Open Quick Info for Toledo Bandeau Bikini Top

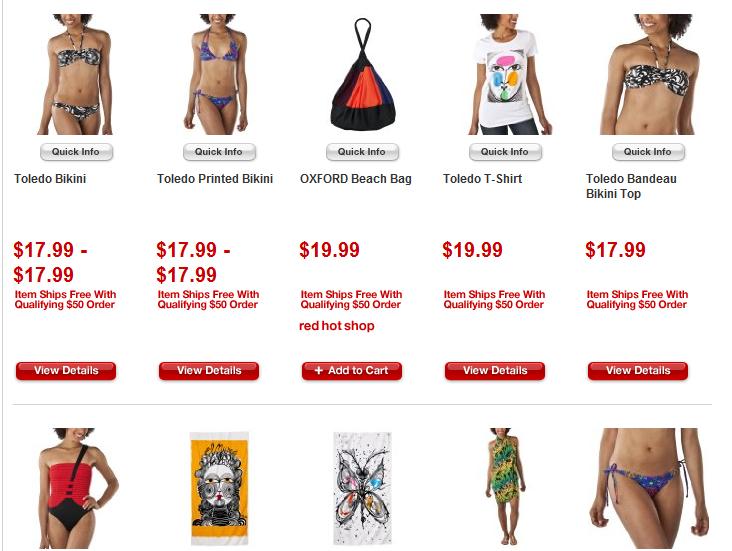click(648, 152)
